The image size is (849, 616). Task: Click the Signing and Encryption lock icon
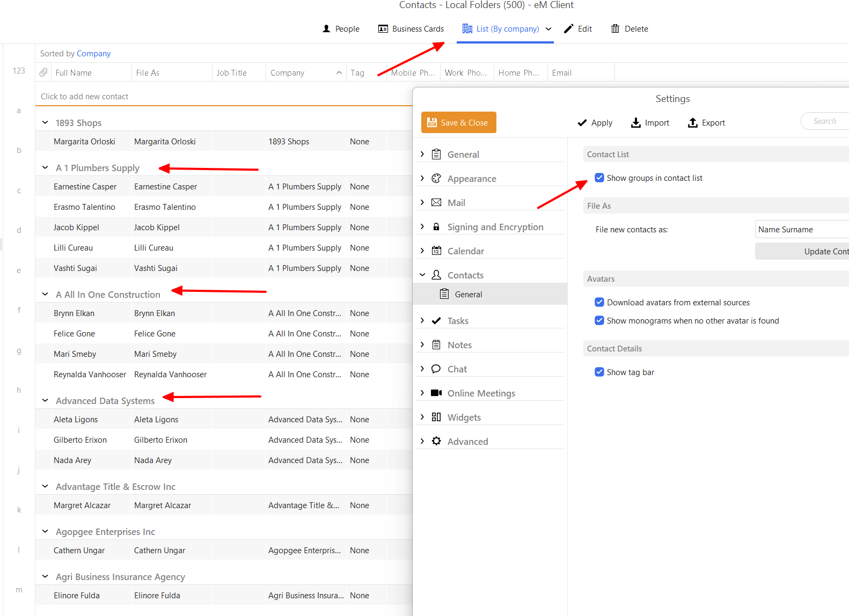(x=436, y=226)
